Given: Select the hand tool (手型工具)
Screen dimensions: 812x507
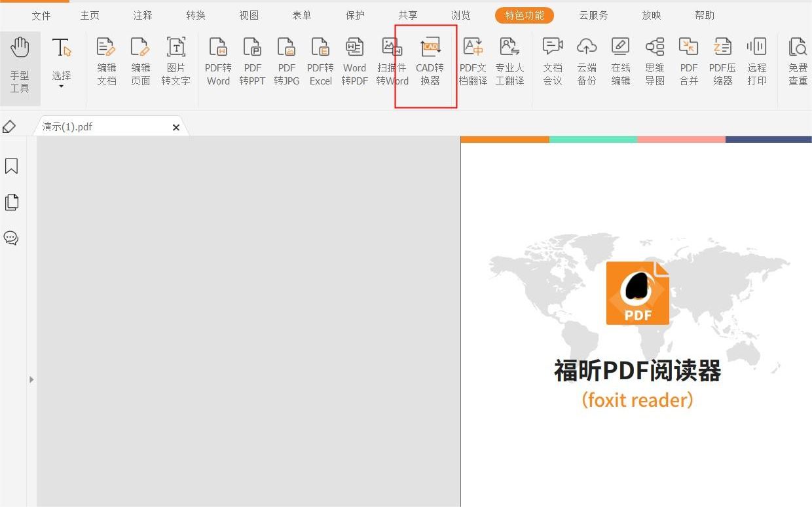Looking at the screenshot, I should point(20,62).
